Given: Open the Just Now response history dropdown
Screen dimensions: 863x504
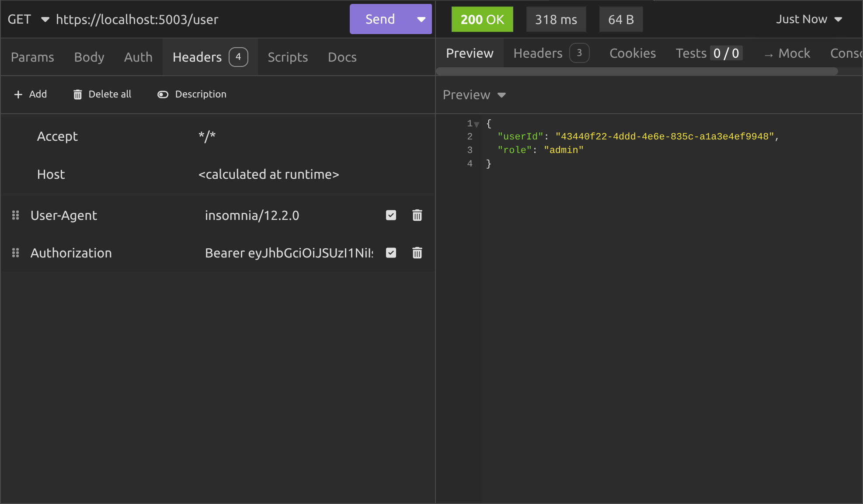Looking at the screenshot, I should coord(809,19).
